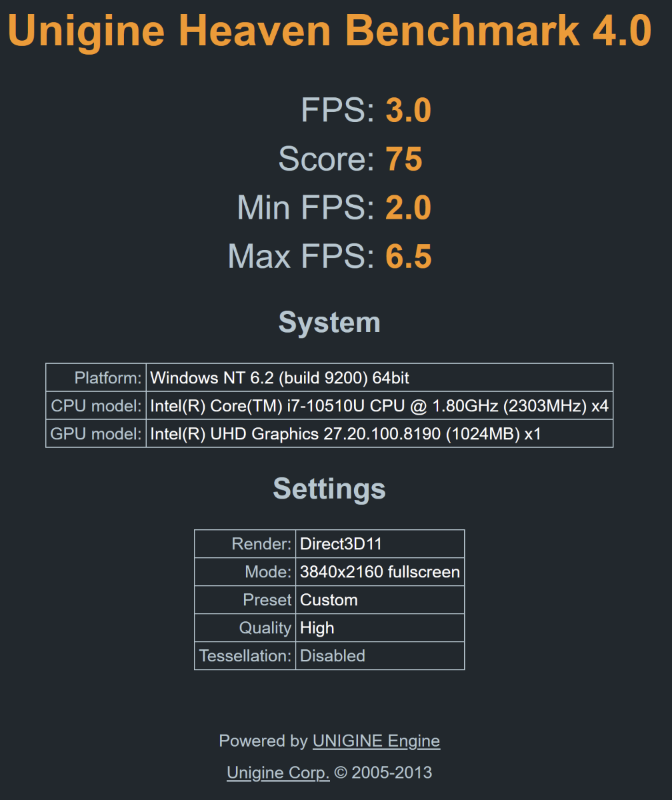Image resolution: width=672 pixels, height=800 pixels.
Task: Click the Disabled tessellation value
Action: 333,656
